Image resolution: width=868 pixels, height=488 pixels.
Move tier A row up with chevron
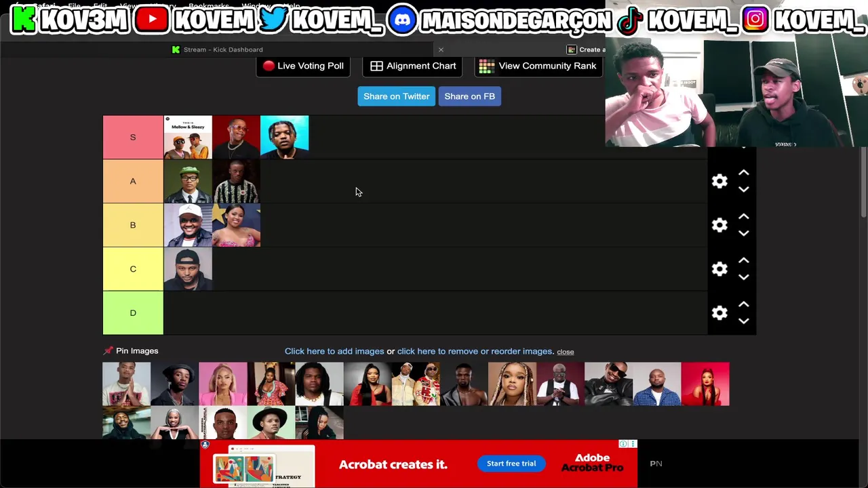point(744,173)
